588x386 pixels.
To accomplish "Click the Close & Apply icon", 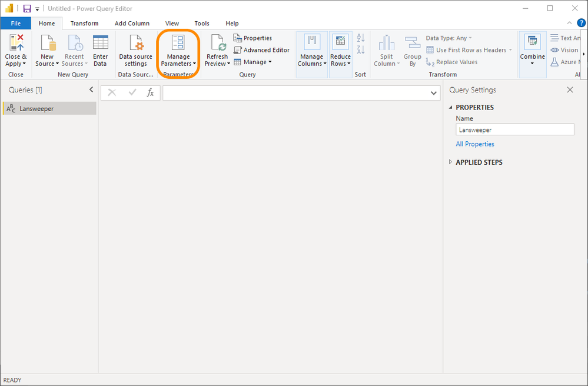I will 16,43.
